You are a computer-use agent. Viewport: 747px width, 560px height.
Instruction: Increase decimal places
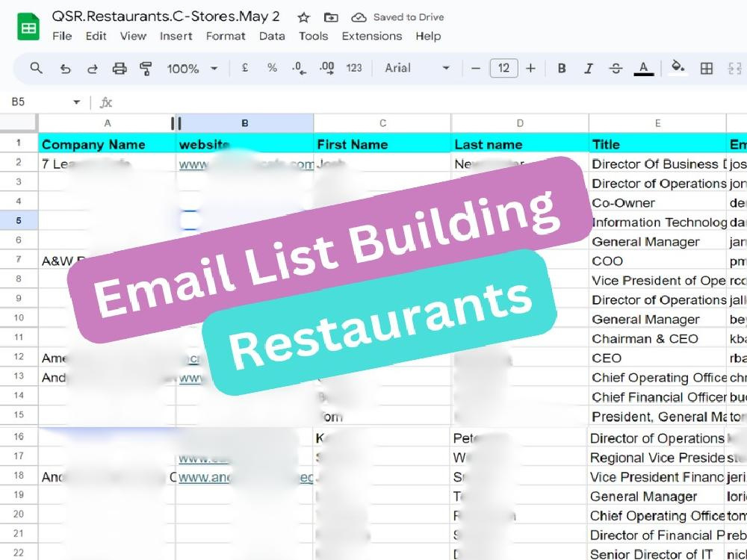click(327, 69)
